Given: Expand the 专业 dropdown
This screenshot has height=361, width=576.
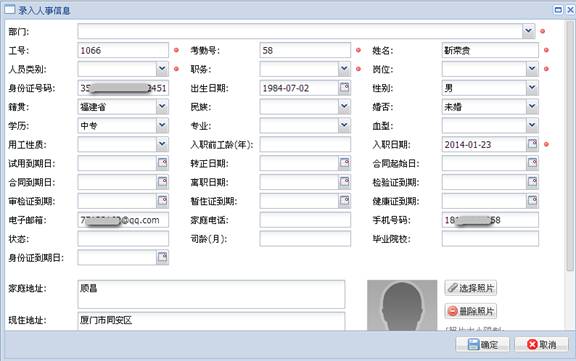Looking at the screenshot, I should click(x=344, y=126).
